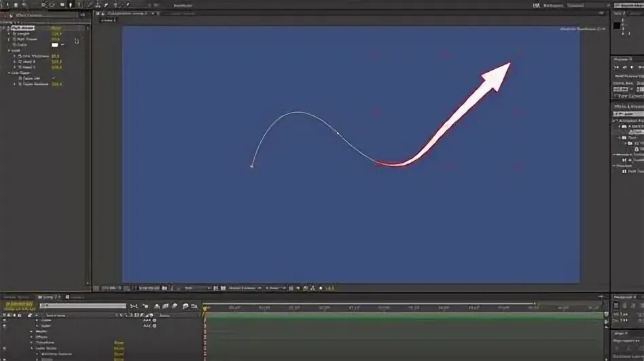Collapse the middle property group in Effect Controls
The height and width of the screenshot is (361, 644).
pyautogui.click(x=9, y=50)
